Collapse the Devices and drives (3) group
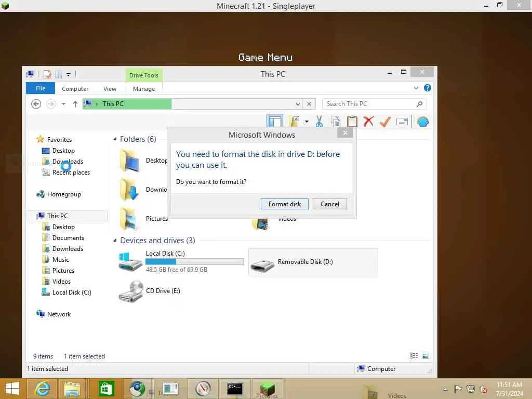Viewport: 532px width, 399px height. pyautogui.click(x=115, y=240)
